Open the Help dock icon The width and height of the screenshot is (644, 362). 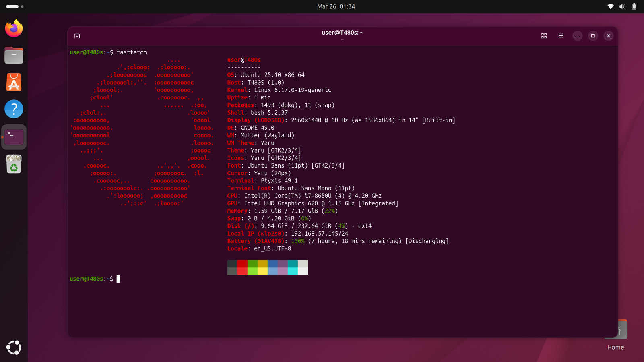[x=14, y=109]
